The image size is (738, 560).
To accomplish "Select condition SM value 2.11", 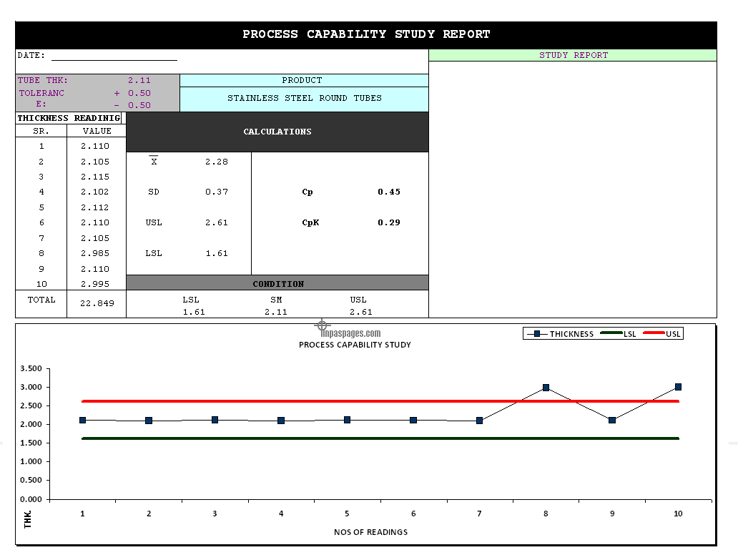I will 276,312.
